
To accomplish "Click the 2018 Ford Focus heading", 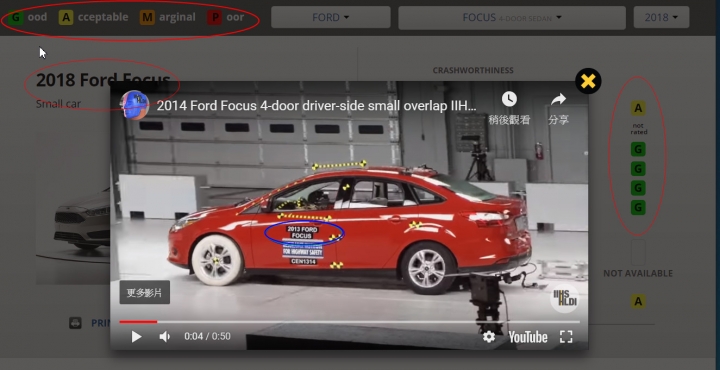I will 103,80.
